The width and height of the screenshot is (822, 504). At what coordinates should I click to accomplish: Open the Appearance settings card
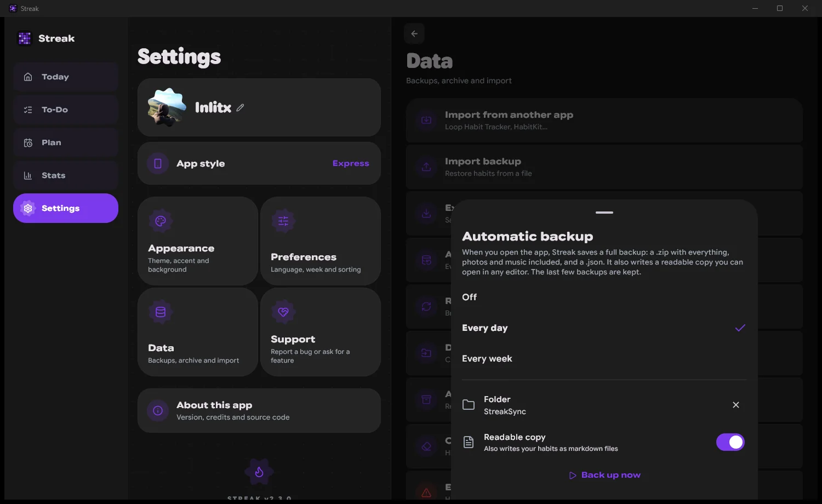coord(198,241)
